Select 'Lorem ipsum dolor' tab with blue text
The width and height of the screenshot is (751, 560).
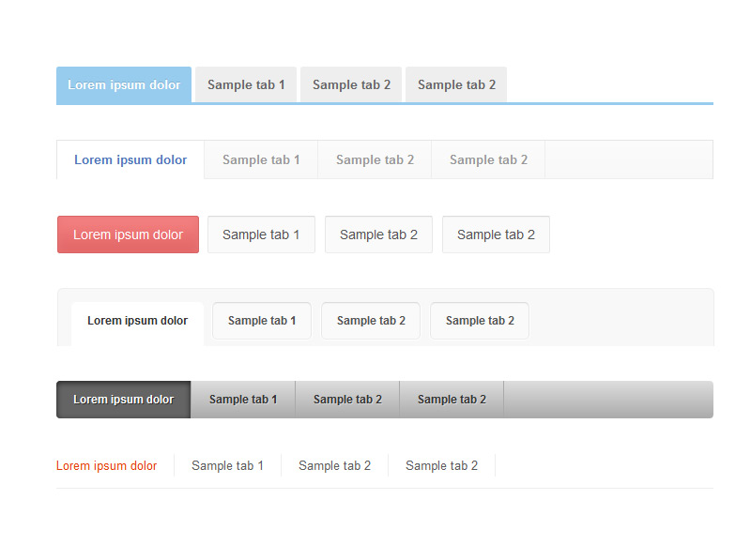(x=130, y=159)
